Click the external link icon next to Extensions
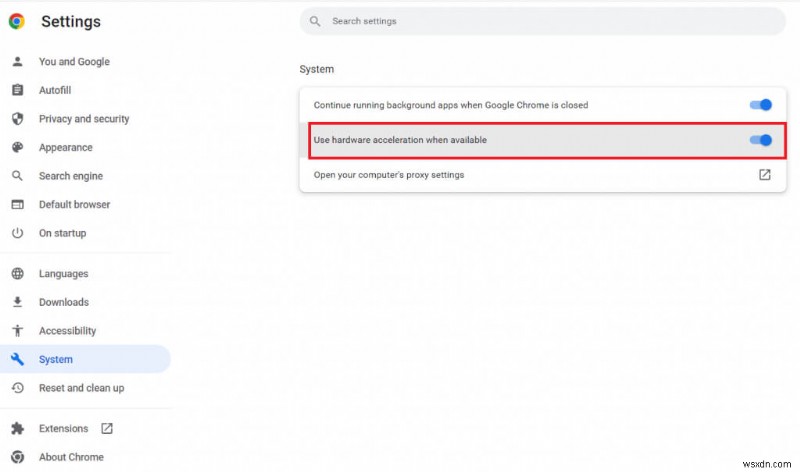 tap(107, 429)
